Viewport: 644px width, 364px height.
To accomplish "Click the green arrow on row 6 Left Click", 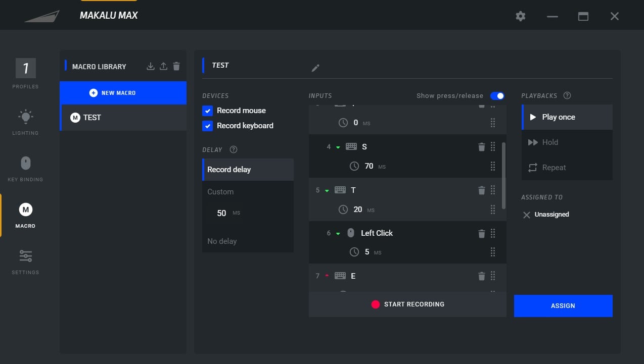I will [x=338, y=234].
